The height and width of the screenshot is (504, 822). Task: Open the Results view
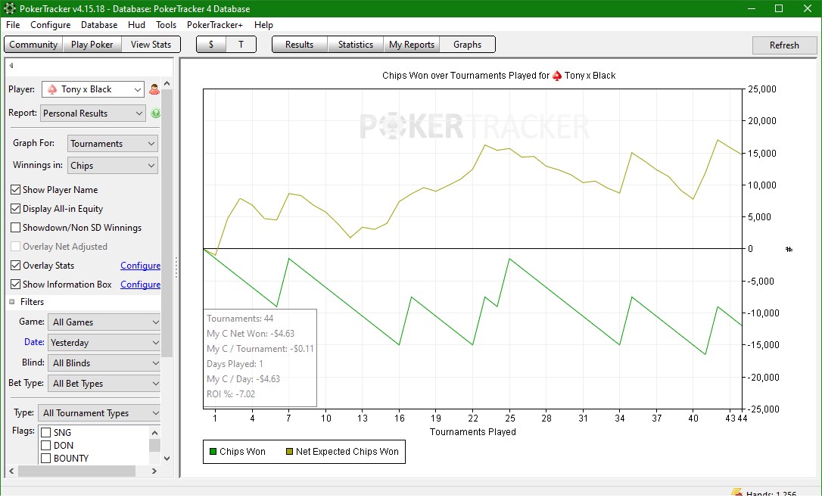(x=299, y=45)
